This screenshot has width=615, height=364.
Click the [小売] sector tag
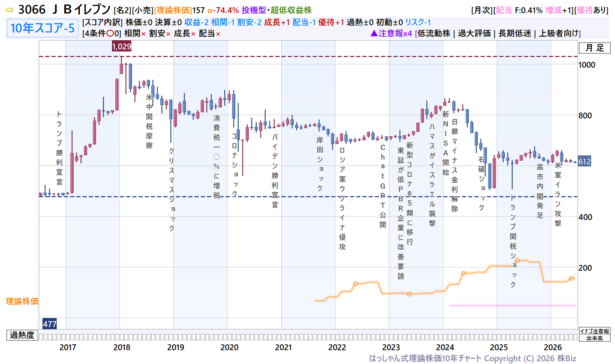click(x=142, y=10)
